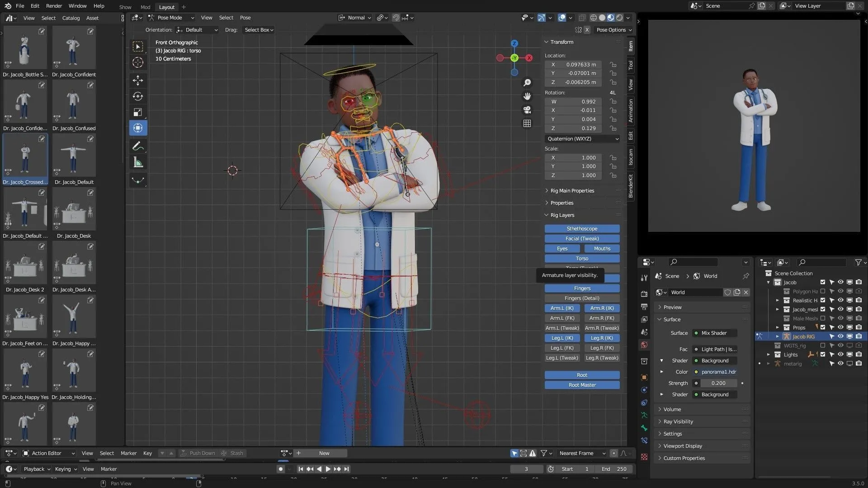Select the Rotate tool
Screen dimensions: 868x488
(137, 96)
